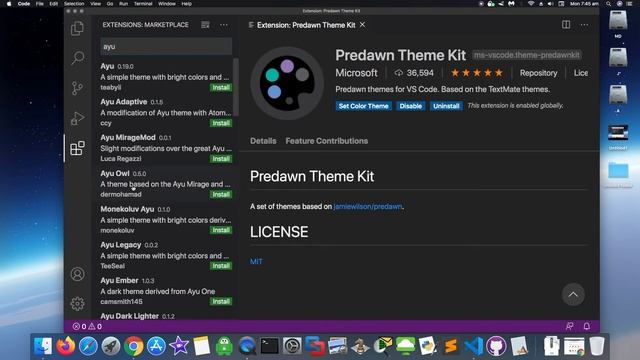Screen dimensions: 640x360
Task: Select the Extensions view icon
Action: point(77,148)
